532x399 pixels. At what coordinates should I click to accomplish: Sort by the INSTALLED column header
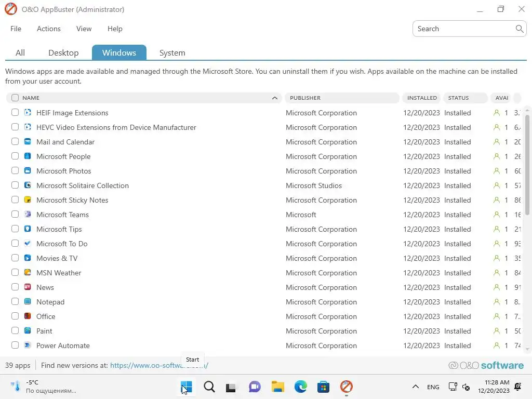[422, 98]
